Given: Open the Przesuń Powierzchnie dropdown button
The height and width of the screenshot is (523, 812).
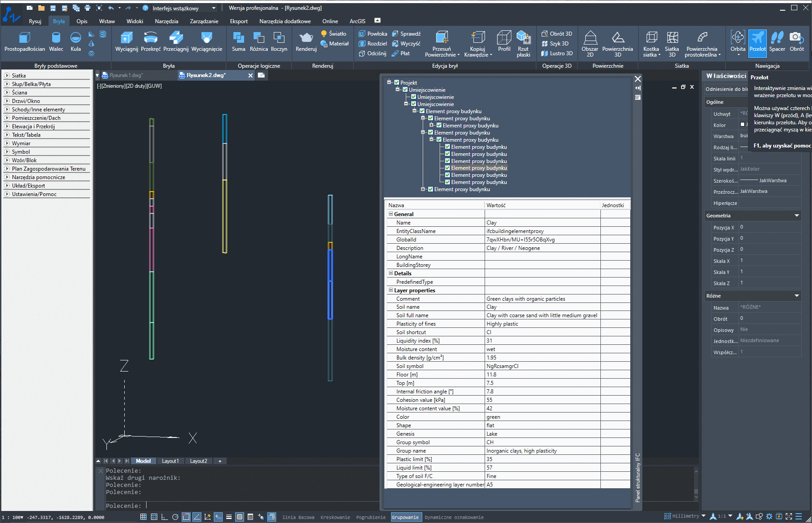Looking at the screenshot, I should click(x=442, y=44).
